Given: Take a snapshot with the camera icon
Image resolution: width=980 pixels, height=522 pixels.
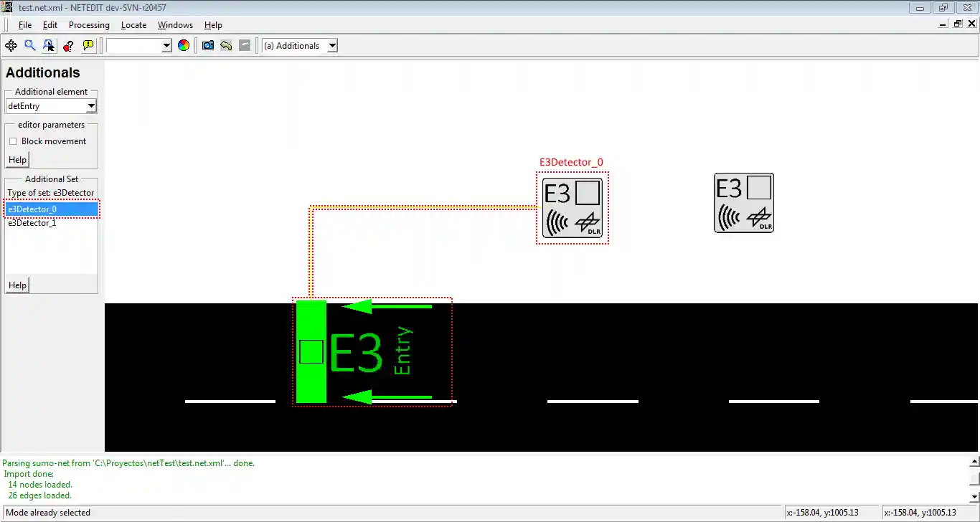Looking at the screenshot, I should tap(208, 46).
